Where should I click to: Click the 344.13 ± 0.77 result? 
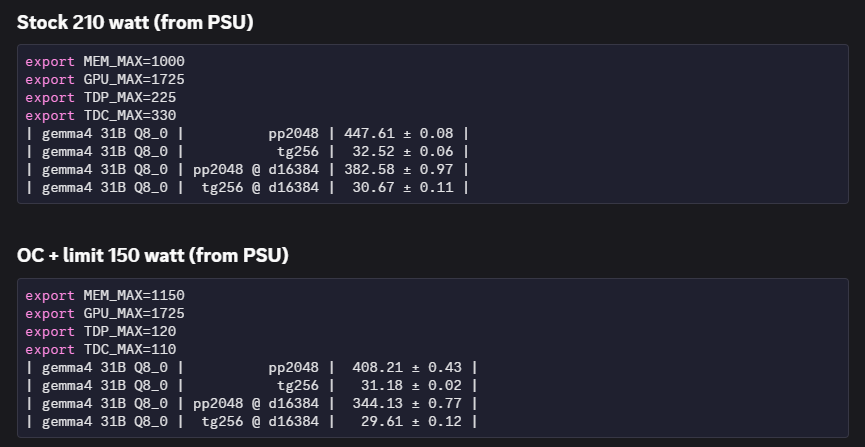pos(407,403)
